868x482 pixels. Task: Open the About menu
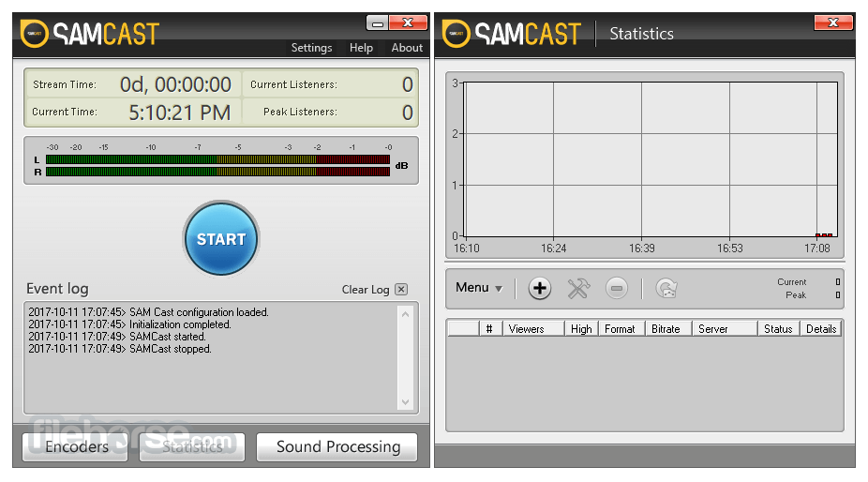407,48
